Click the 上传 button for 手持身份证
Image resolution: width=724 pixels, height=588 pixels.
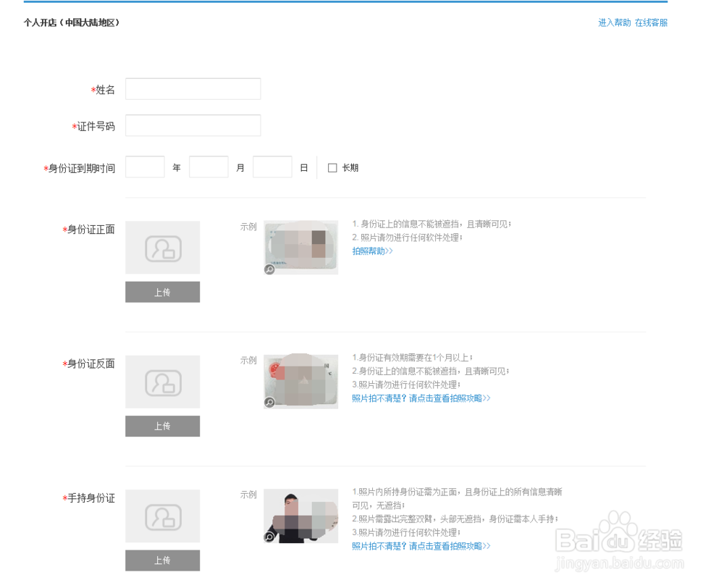(x=162, y=560)
